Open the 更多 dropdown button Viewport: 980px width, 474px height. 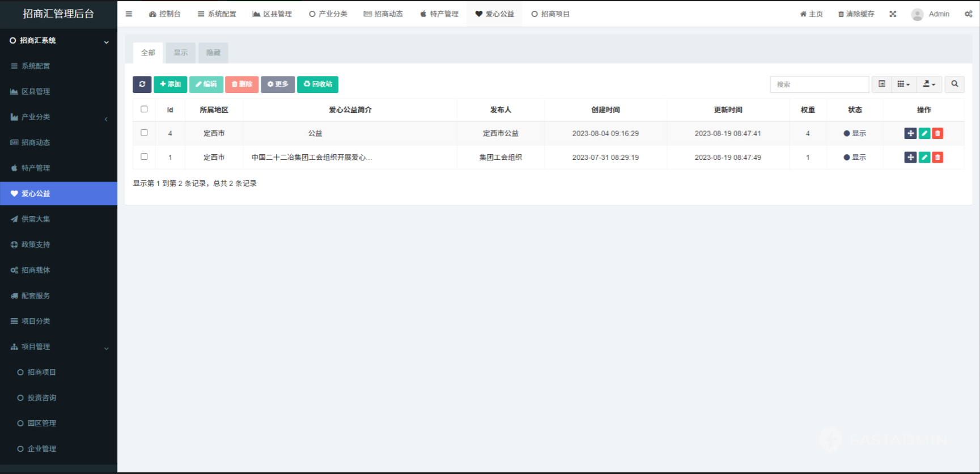[278, 84]
